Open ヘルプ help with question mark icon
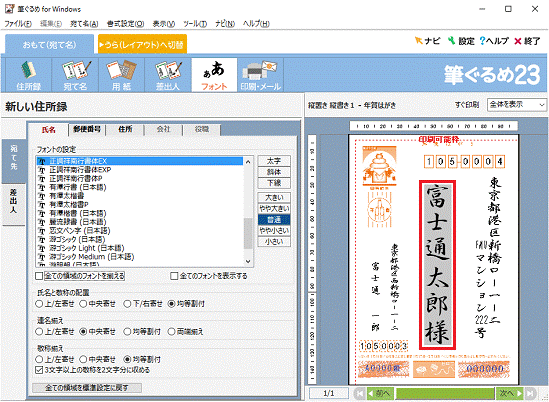 (x=494, y=41)
